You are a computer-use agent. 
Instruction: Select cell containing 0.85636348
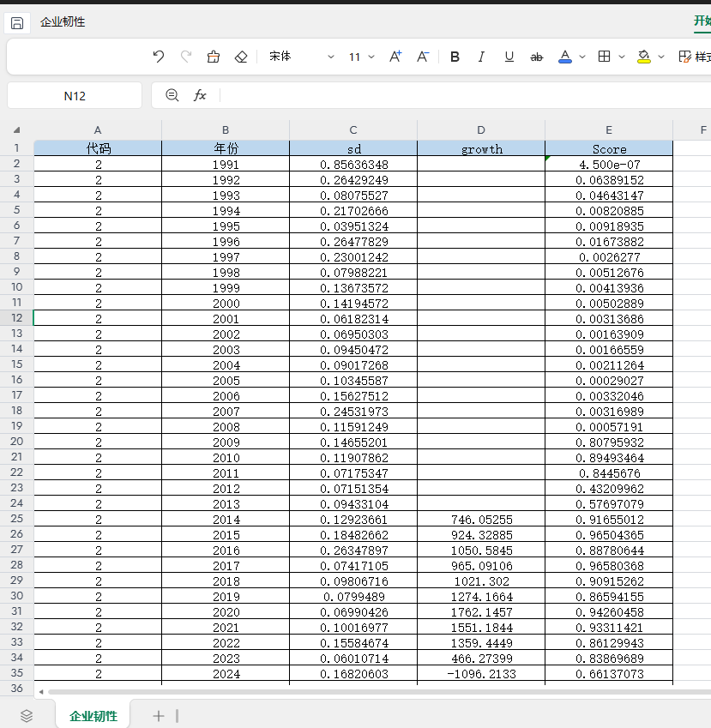coord(353,165)
